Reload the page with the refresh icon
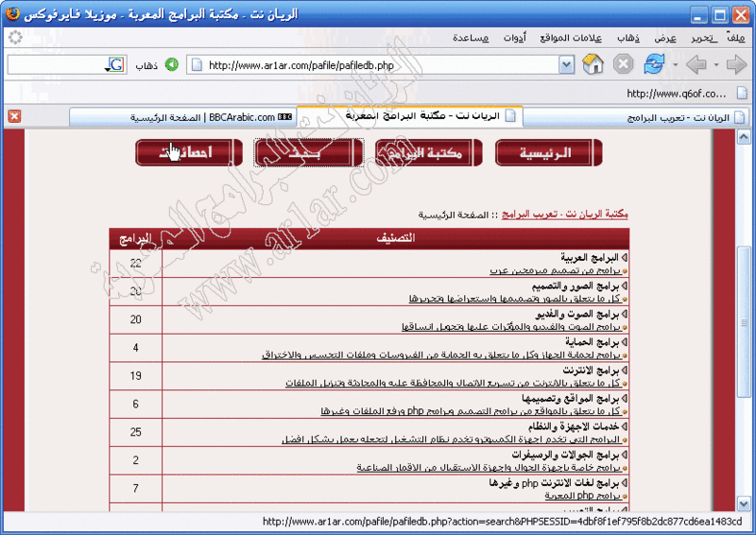This screenshot has width=756, height=535. [654, 64]
